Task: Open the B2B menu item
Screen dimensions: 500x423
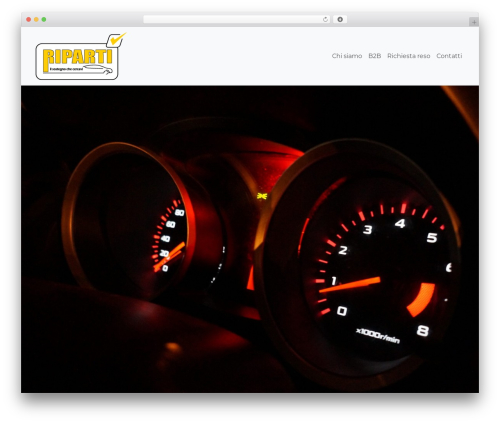Action: click(375, 56)
